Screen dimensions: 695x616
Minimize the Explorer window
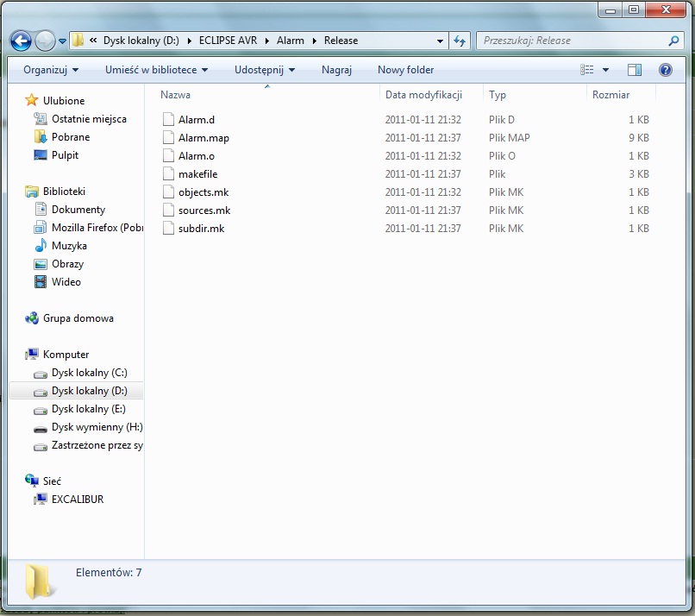tap(610, 9)
